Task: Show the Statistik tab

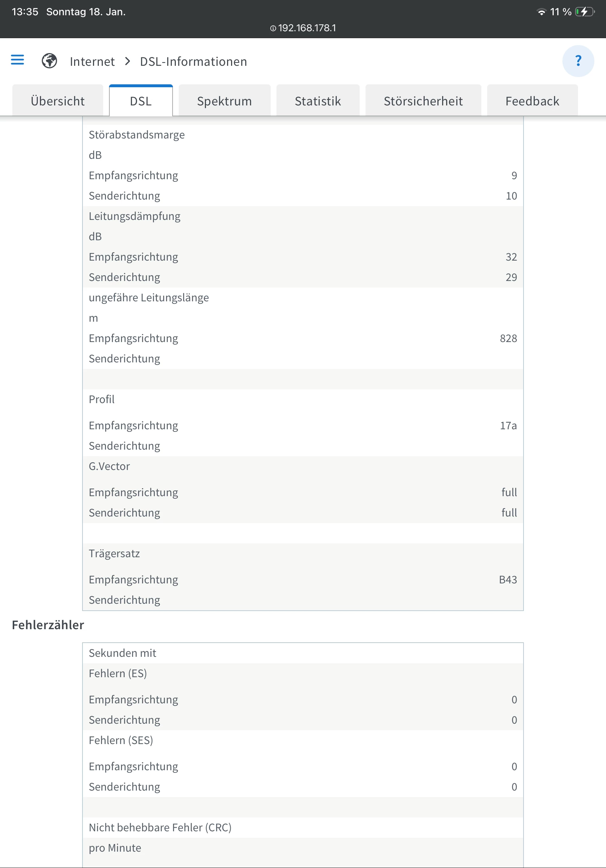Action: [318, 101]
